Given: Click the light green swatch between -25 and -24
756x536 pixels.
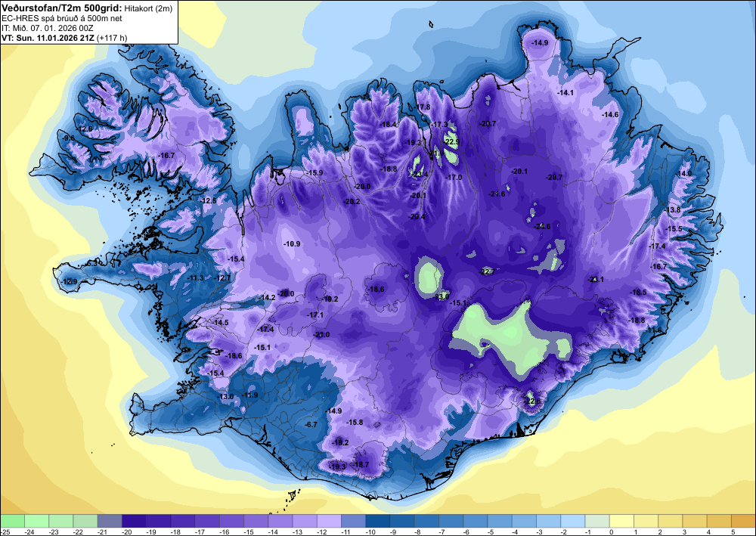Looking at the screenshot, I should (x=12, y=521).
